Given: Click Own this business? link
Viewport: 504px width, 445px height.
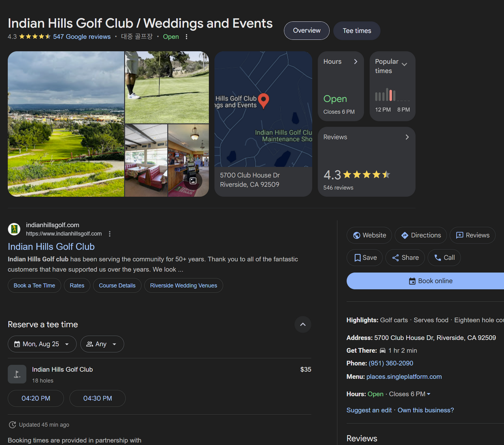Looking at the screenshot, I should pos(426,410).
